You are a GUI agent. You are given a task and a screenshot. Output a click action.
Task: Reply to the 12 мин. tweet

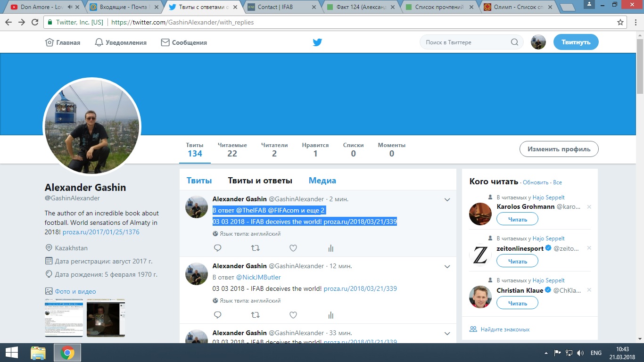[x=218, y=315]
